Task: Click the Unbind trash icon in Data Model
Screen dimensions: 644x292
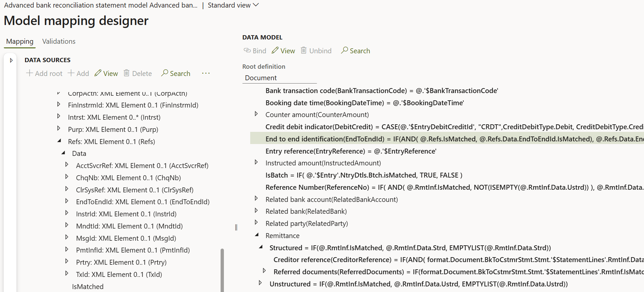Action: pos(304,51)
